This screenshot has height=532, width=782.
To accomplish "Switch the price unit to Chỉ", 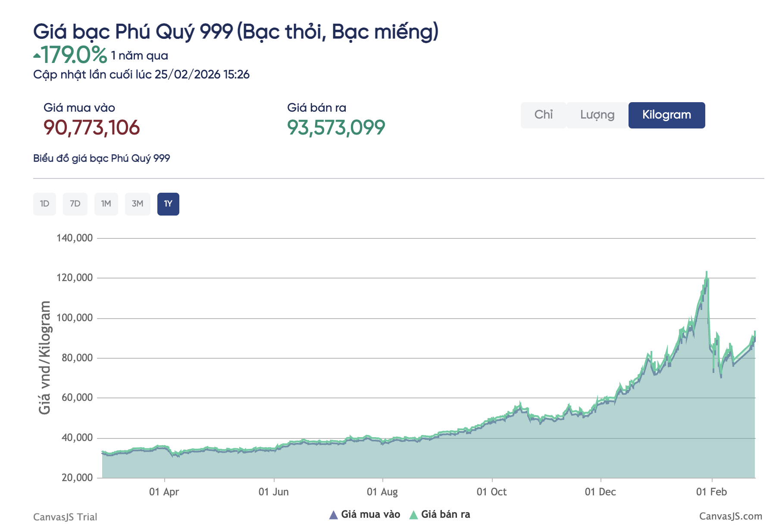I will pos(543,115).
